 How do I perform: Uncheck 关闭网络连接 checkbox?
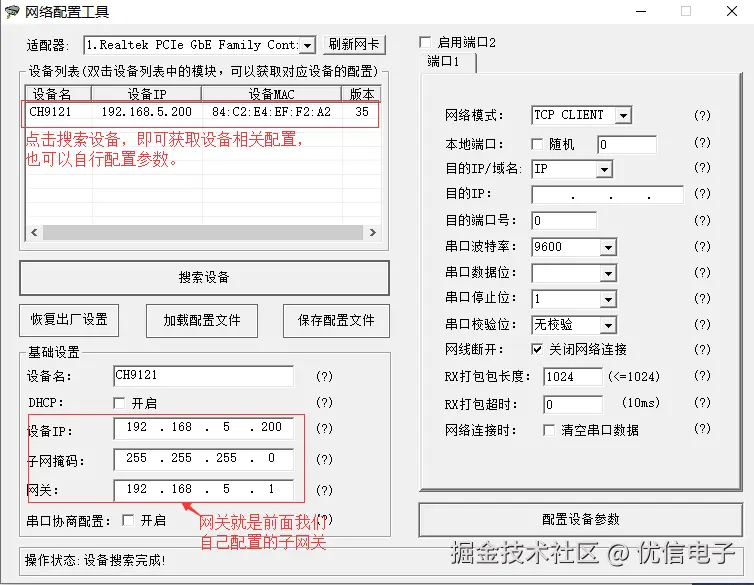tap(537, 349)
